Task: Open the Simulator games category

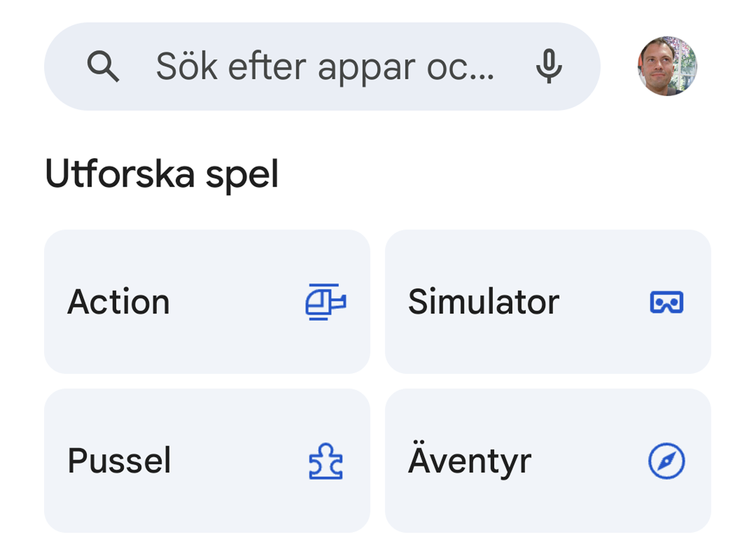Action: 548,301
